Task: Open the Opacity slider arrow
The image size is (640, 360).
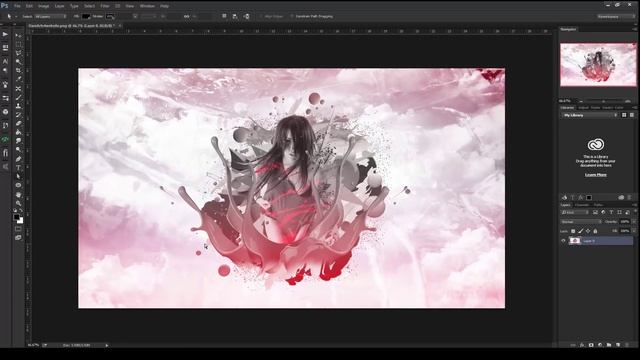Action: tap(633, 222)
